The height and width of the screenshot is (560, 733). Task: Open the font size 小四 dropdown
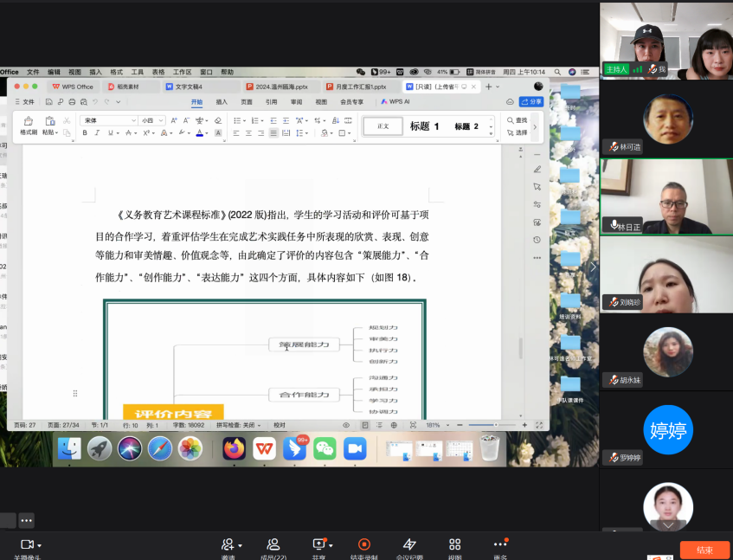pyautogui.click(x=161, y=120)
